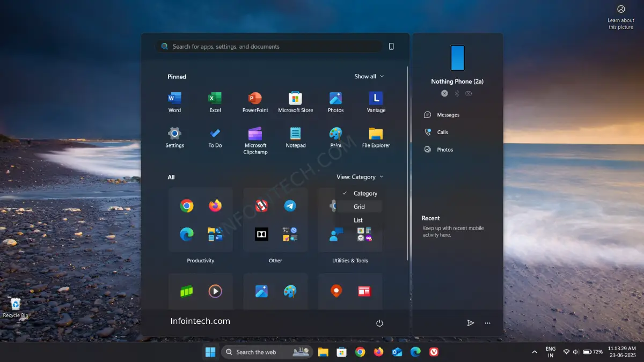644x362 pixels.
Task: Open Word from pinned apps
Action: [174, 102]
